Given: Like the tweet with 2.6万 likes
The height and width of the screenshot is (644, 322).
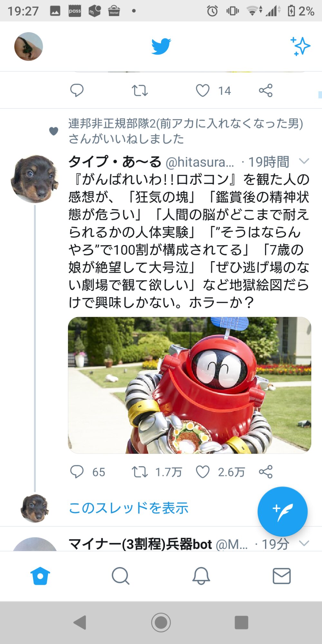Looking at the screenshot, I should pyautogui.click(x=203, y=472).
